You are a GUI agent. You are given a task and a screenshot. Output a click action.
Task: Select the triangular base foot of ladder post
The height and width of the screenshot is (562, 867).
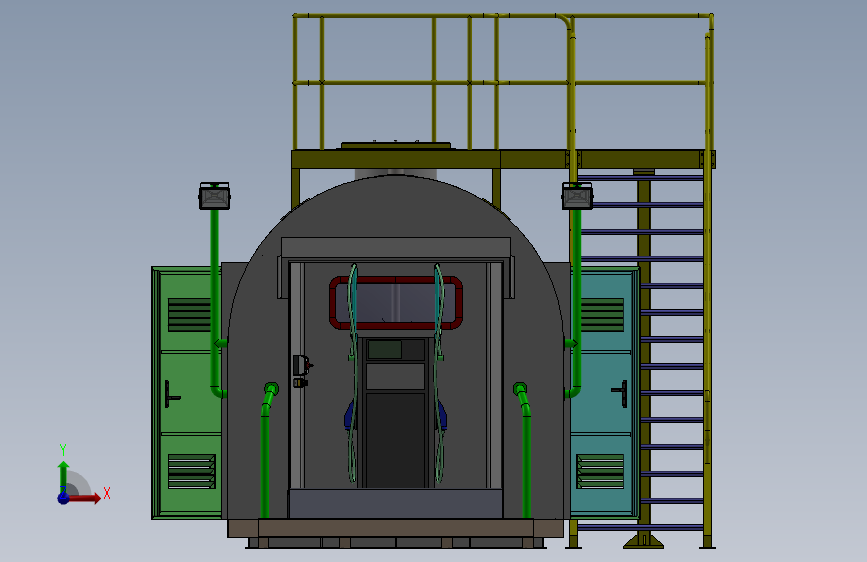pos(644,540)
